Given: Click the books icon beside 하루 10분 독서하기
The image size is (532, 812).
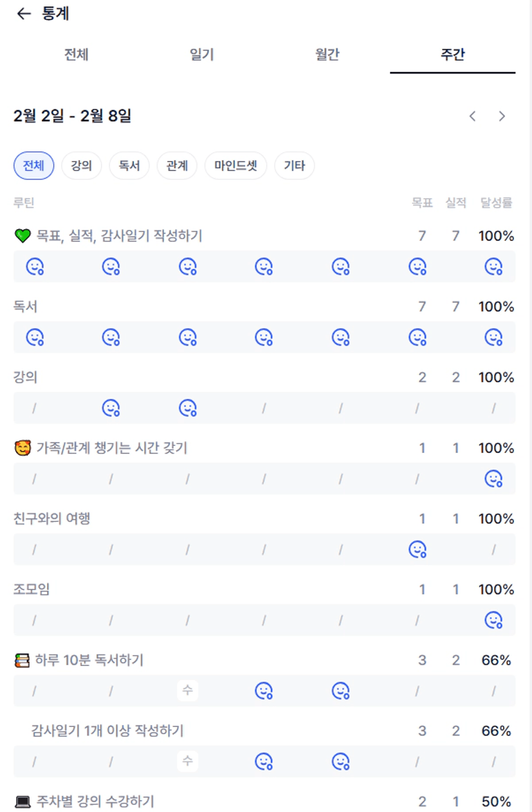Looking at the screenshot, I should (x=23, y=661).
